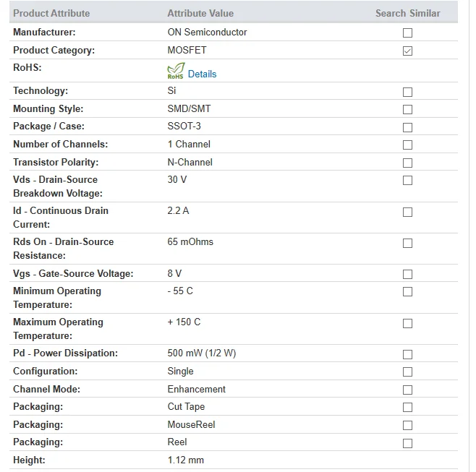476x472 pixels.
Task: Check the Manufacturer ON Semiconductor checkbox
Action: [407, 33]
